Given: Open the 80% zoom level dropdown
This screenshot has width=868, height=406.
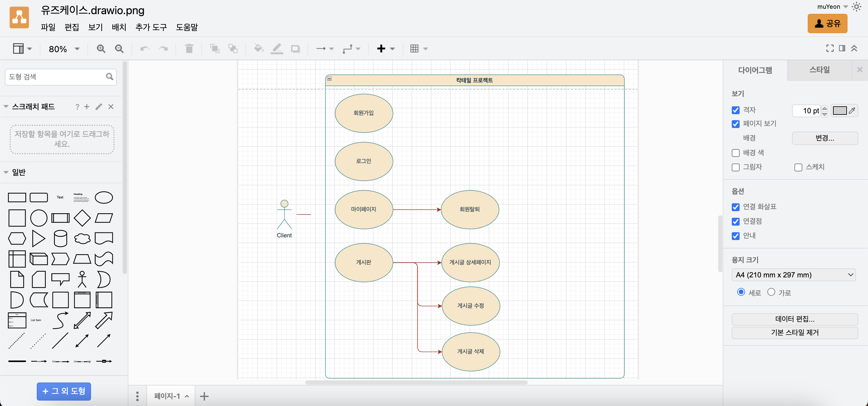Looking at the screenshot, I should 64,49.
